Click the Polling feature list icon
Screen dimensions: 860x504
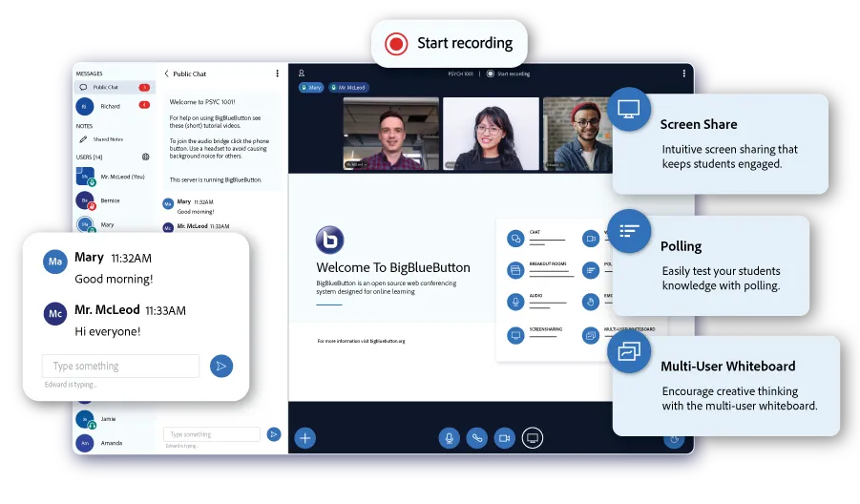click(x=629, y=231)
